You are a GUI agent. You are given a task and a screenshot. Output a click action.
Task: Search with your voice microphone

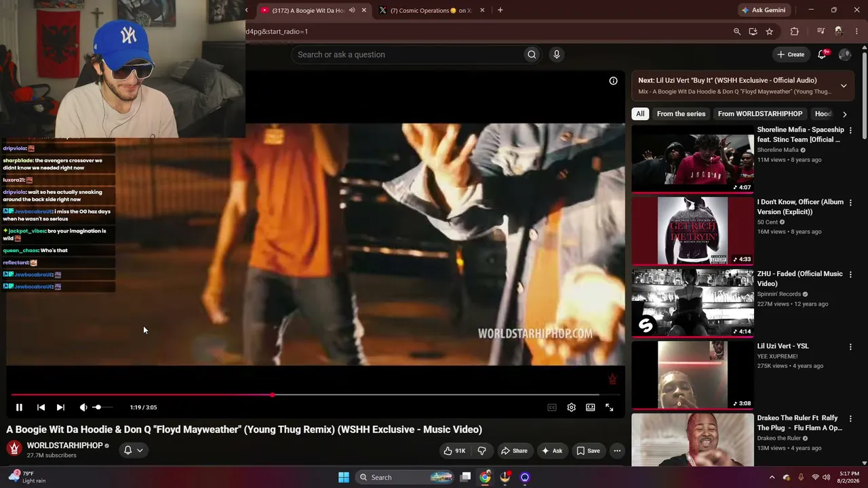pos(557,54)
